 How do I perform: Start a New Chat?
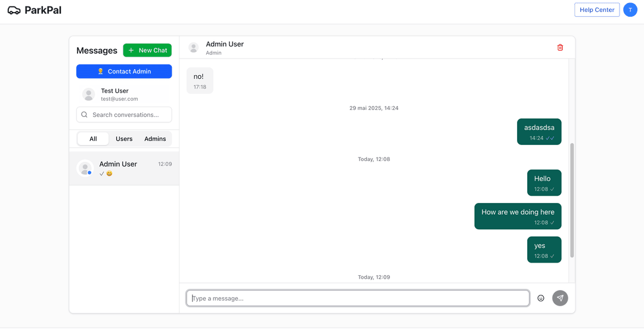click(147, 50)
